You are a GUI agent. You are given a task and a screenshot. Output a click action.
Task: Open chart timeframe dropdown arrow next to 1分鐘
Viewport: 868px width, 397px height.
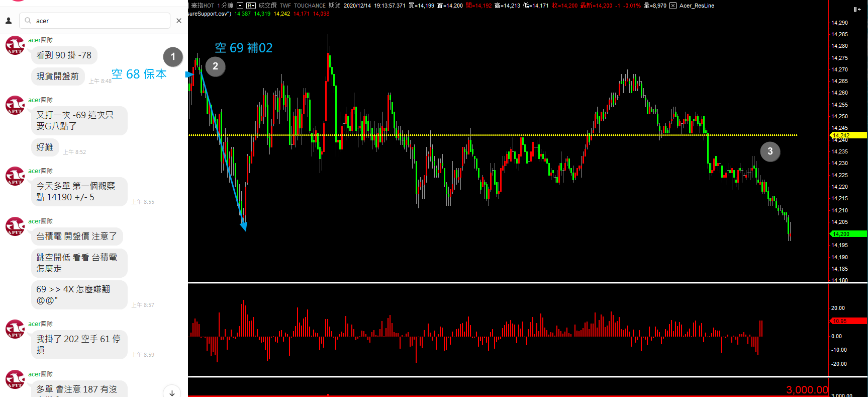240,6
